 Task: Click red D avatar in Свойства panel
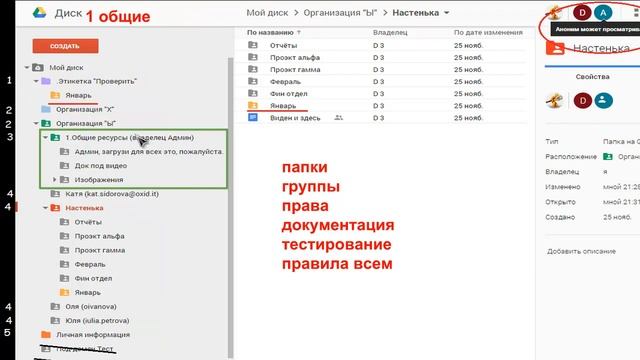click(x=582, y=100)
